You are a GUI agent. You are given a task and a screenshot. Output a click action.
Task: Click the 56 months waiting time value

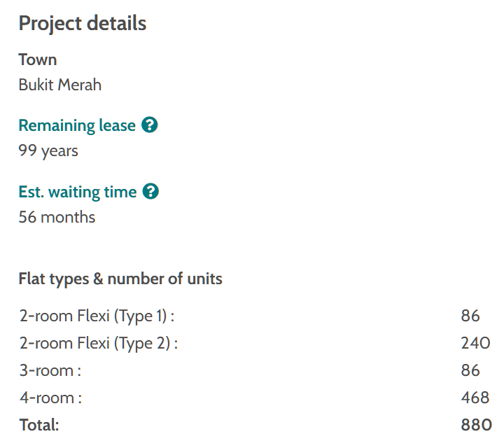(x=57, y=217)
